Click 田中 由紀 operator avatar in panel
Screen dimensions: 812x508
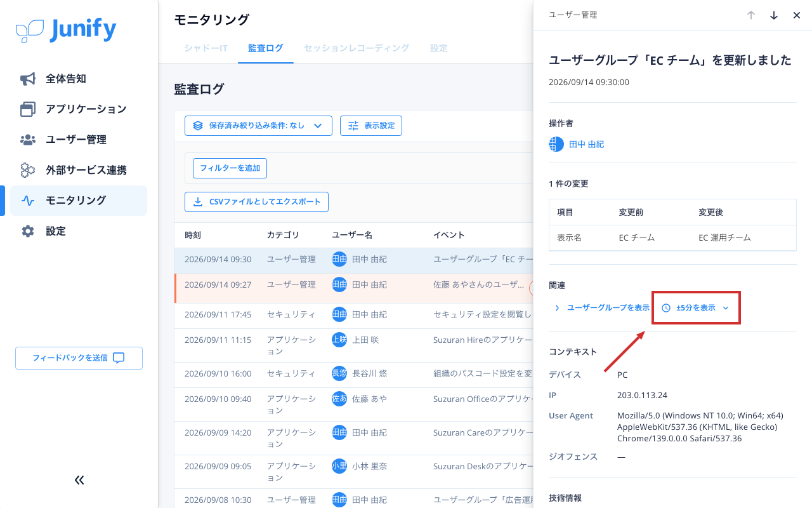556,144
